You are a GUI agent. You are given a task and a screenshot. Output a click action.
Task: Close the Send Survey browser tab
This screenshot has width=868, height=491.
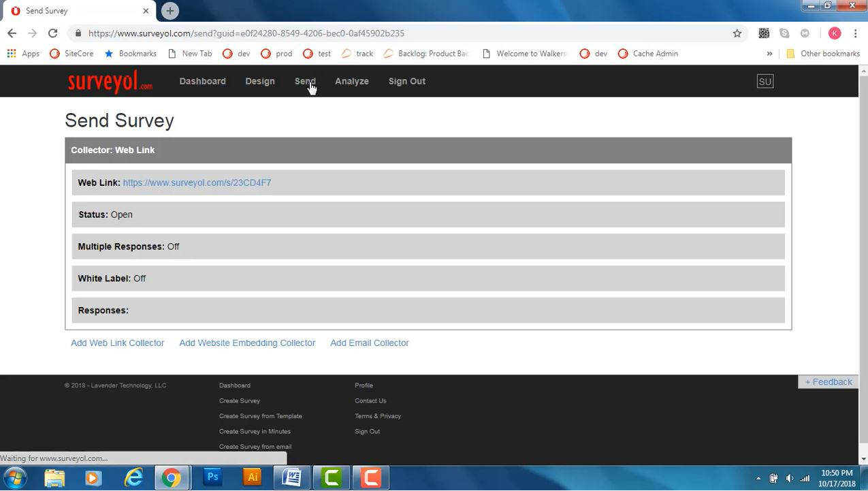[146, 11]
